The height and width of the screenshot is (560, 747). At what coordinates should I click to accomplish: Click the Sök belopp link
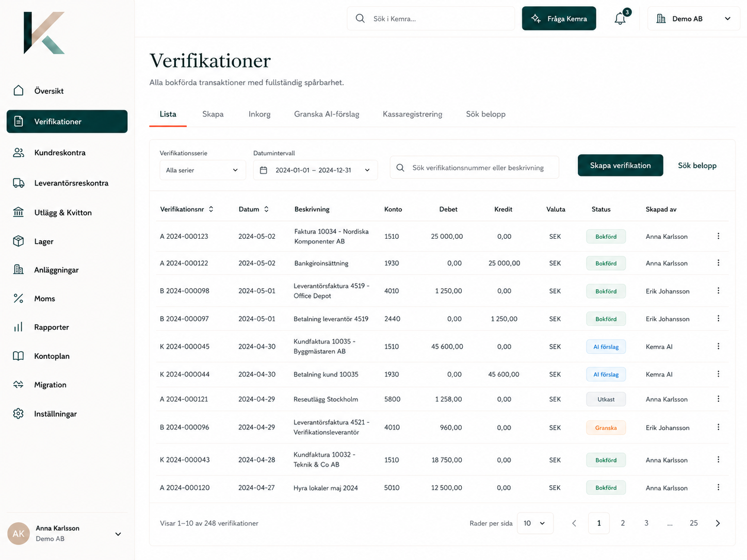click(x=697, y=166)
